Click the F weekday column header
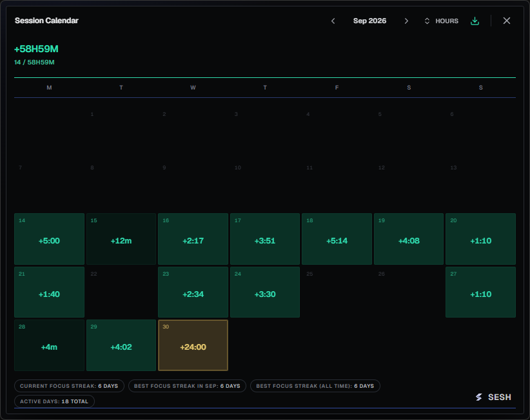Viewport: 530px width, 420px height. [x=337, y=88]
